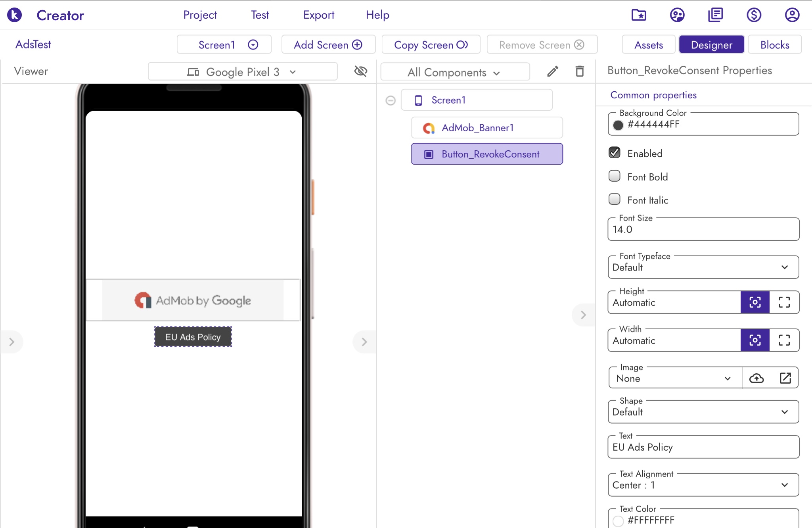Uncheck the Enabled checkbox
The image size is (812, 528).
click(615, 153)
